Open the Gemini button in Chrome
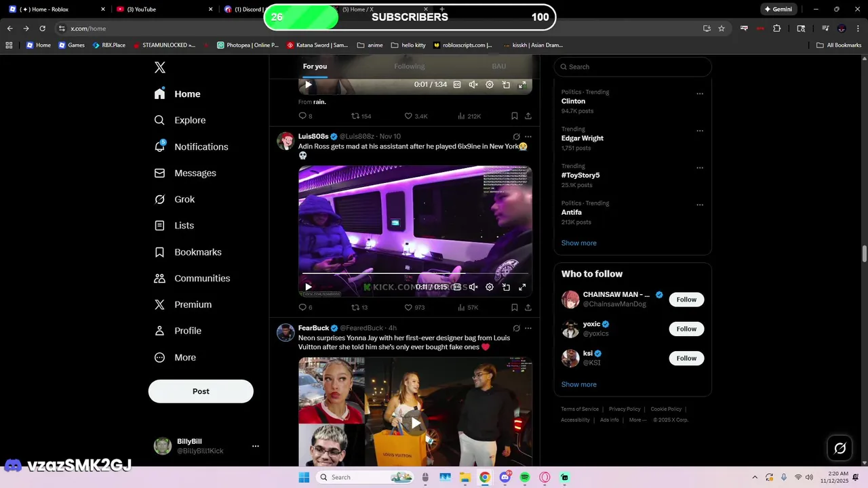868x488 pixels. point(778,9)
